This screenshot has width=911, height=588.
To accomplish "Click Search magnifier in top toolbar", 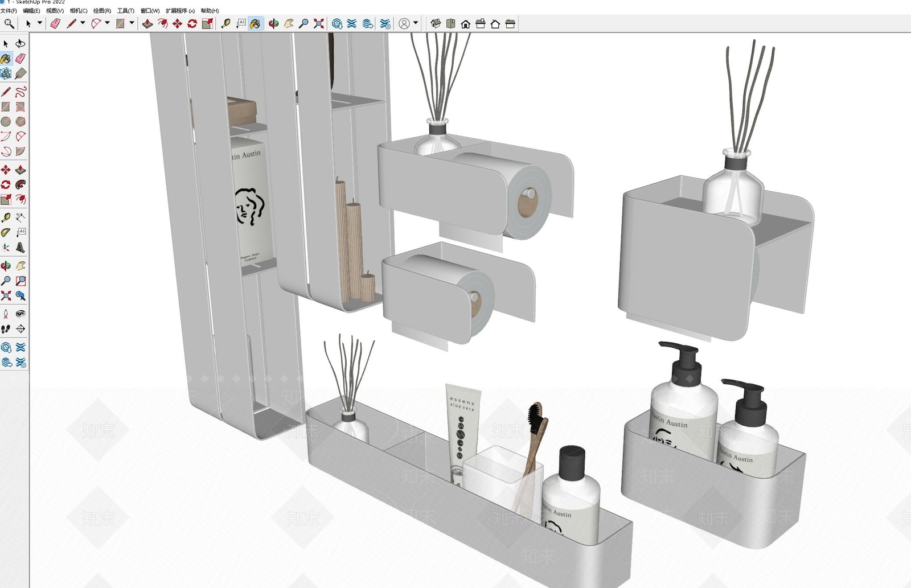I will pos(9,23).
